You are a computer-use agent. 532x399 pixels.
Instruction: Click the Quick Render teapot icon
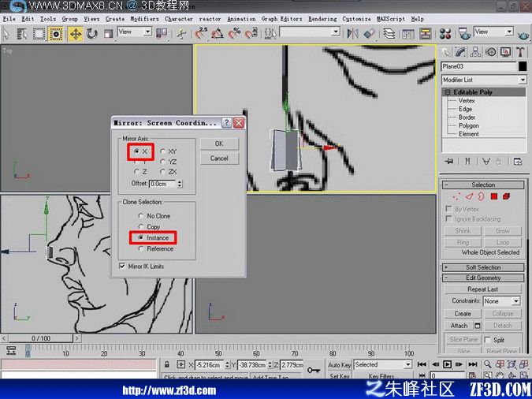coord(523,34)
